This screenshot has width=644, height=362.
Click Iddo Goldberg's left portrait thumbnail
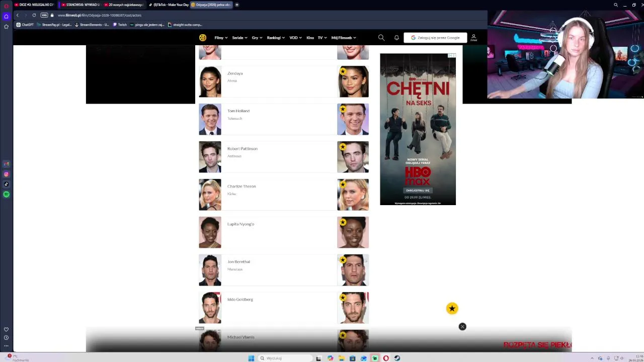[210, 308]
